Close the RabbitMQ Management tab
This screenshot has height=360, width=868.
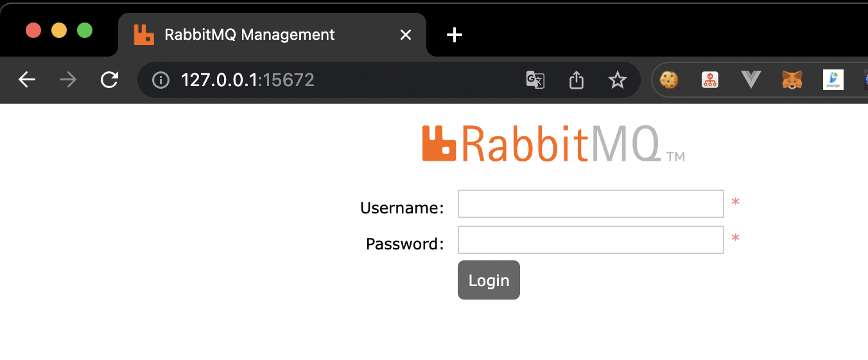click(406, 35)
